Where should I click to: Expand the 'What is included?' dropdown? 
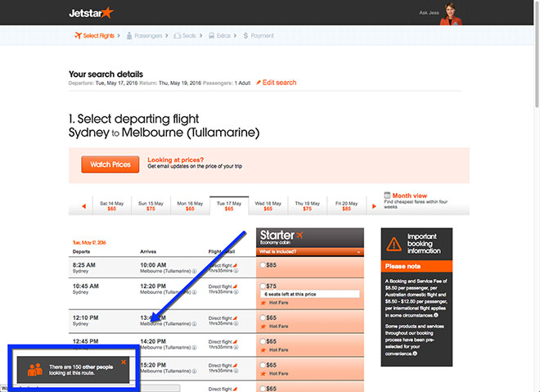(310, 252)
